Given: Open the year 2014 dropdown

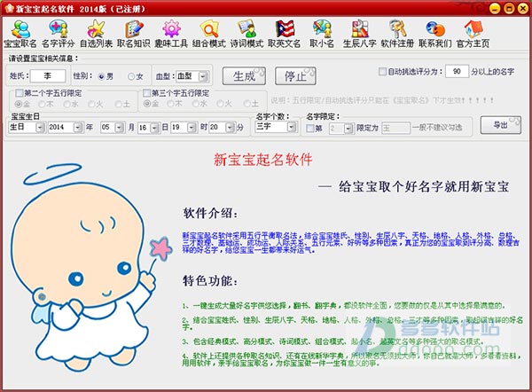Looking at the screenshot, I should click(x=78, y=128).
